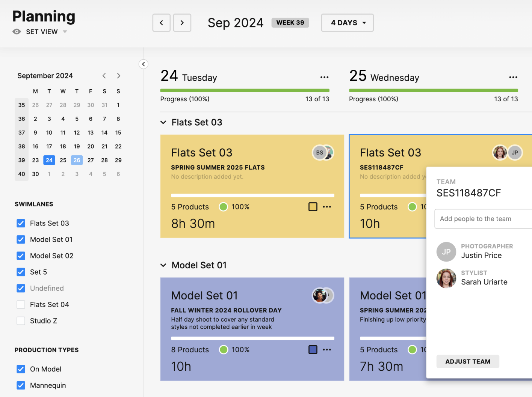Collapse the Flats Set 03 section
The width and height of the screenshot is (532, 397).
(163, 122)
